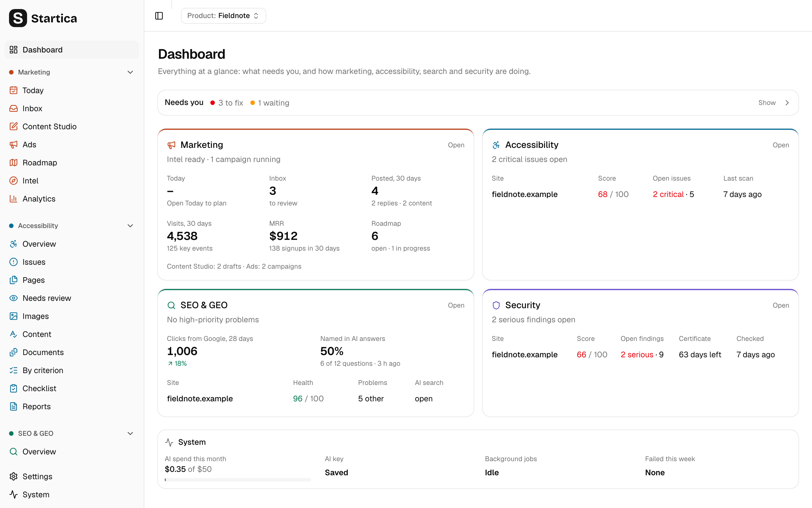Open Roadmap via its map icon
The height and width of the screenshot is (508, 812).
click(14, 163)
